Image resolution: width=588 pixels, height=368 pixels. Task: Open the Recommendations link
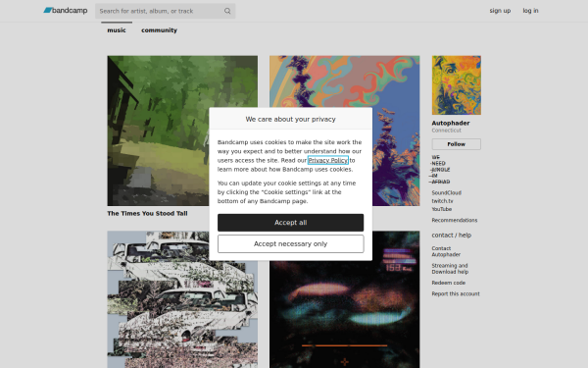point(454,220)
